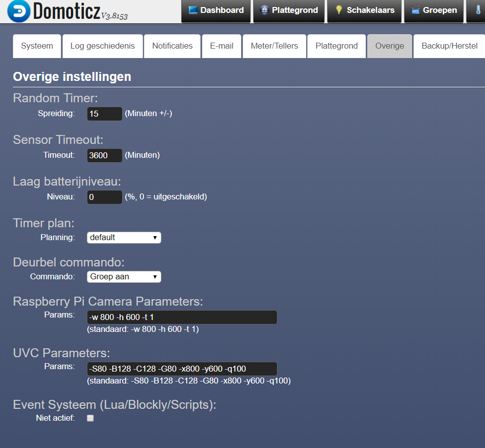This screenshot has height=448, width=485.
Task: Open the Meter/Tellers tab
Action: (x=274, y=46)
